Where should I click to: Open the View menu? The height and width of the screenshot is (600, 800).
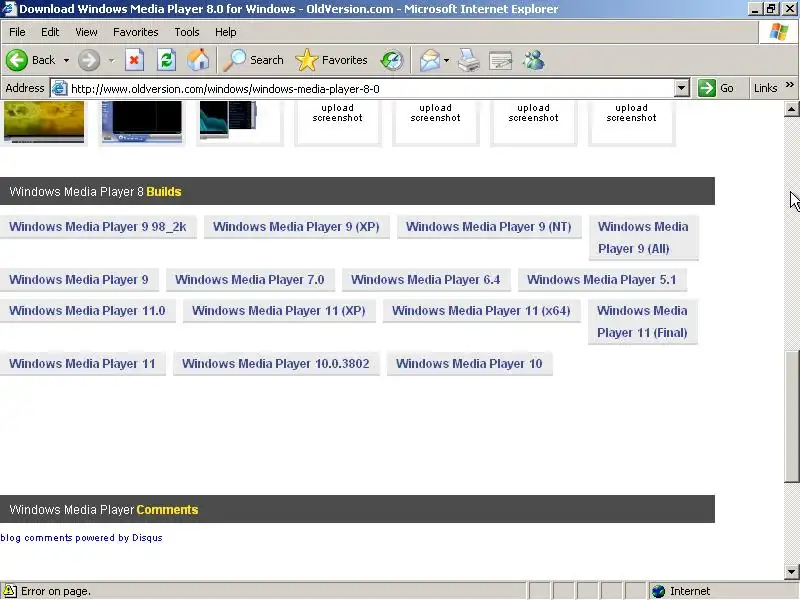pyautogui.click(x=86, y=32)
